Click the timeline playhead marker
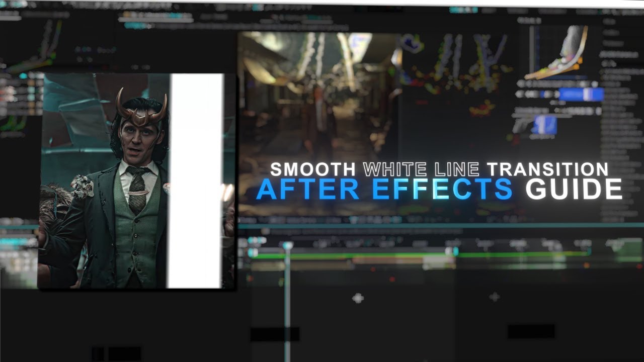The image size is (644, 362). click(x=287, y=246)
